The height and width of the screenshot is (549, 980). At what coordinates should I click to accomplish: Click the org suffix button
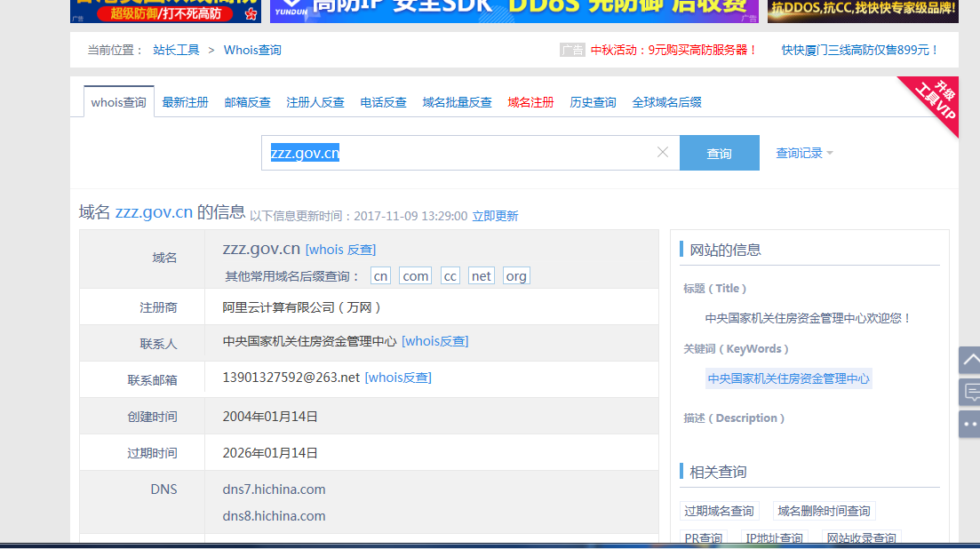pos(516,276)
